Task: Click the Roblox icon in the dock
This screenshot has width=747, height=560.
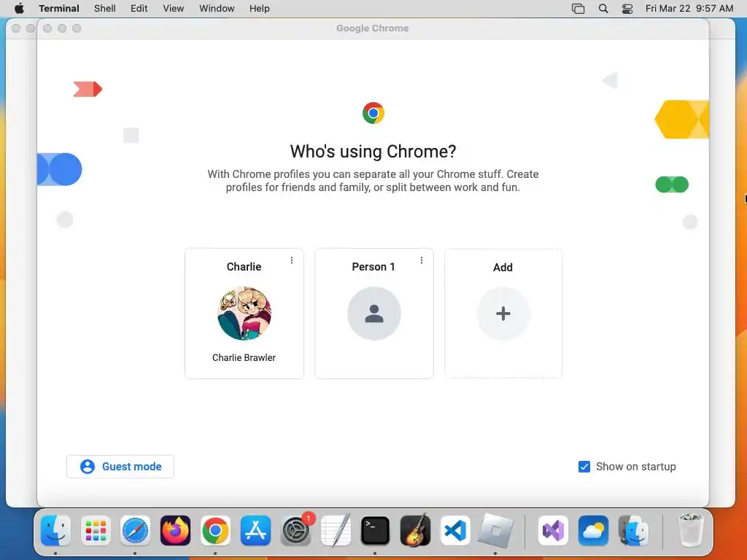Action: pos(495,531)
